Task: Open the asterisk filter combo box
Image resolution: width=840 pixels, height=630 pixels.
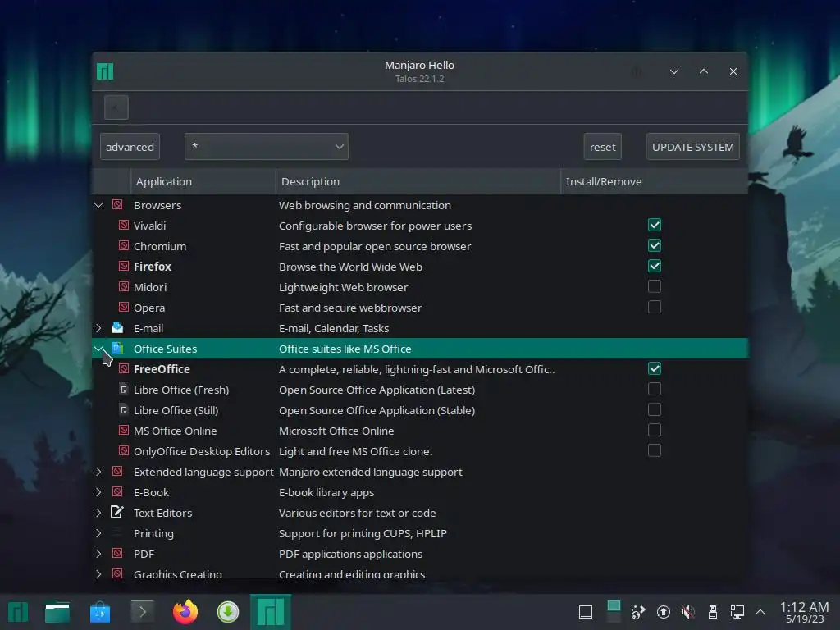Action: (267, 147)
